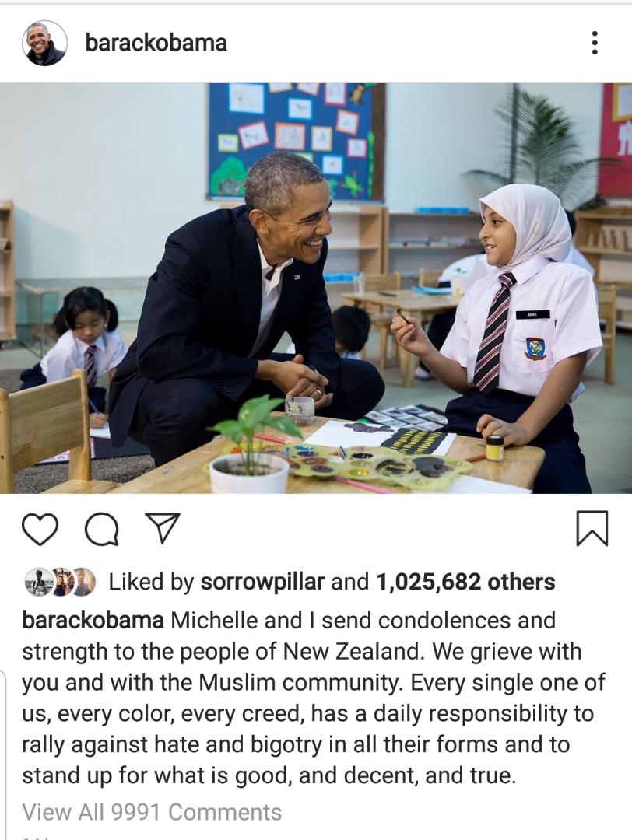Tap the middle liker avatar circle
632x840 pixels.
61,582
